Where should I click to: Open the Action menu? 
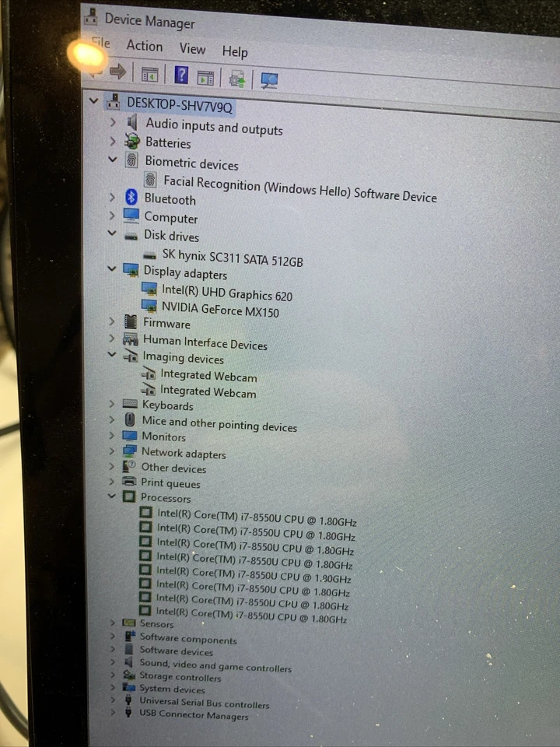click(145, 46)
